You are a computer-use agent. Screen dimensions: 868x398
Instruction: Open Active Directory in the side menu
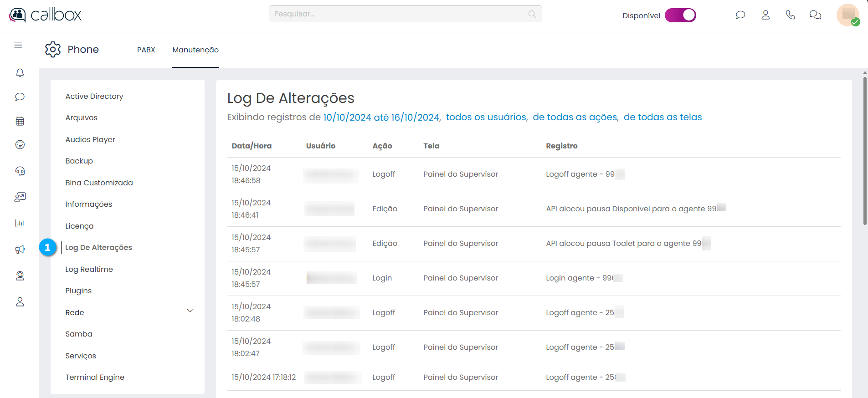94,97
